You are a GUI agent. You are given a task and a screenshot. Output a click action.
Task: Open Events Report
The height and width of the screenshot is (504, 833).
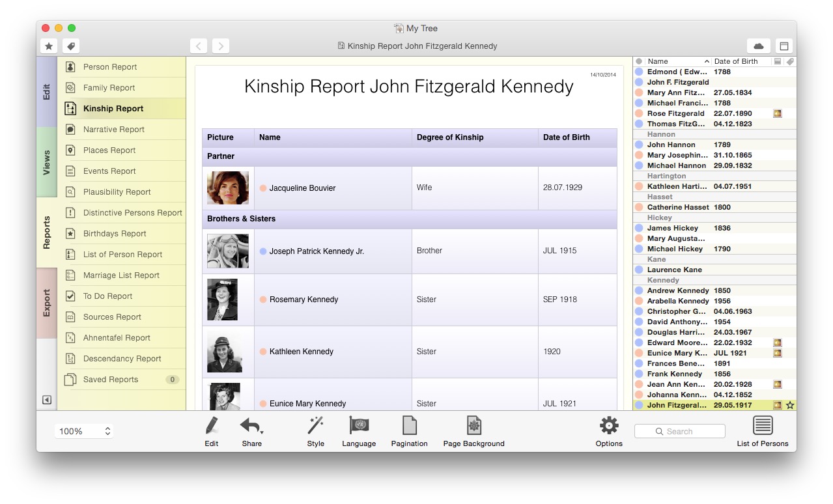pyautogui.click(x=122, y=171)
